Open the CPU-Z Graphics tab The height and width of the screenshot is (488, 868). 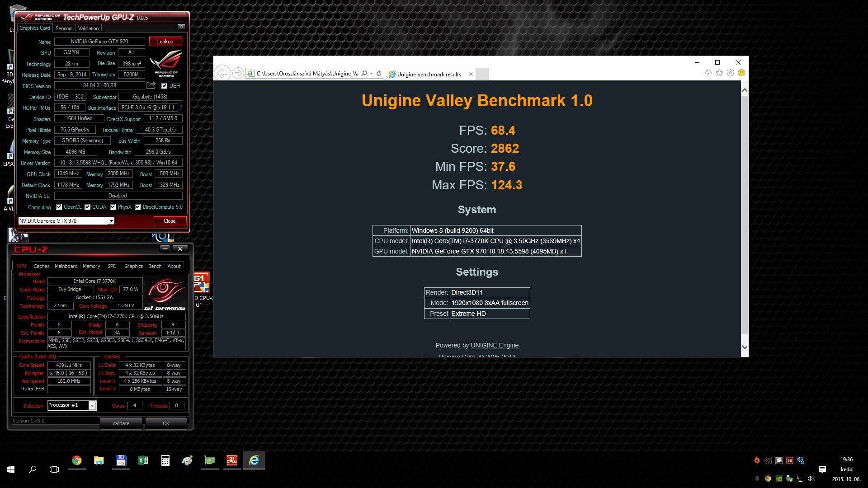point(134,266)
